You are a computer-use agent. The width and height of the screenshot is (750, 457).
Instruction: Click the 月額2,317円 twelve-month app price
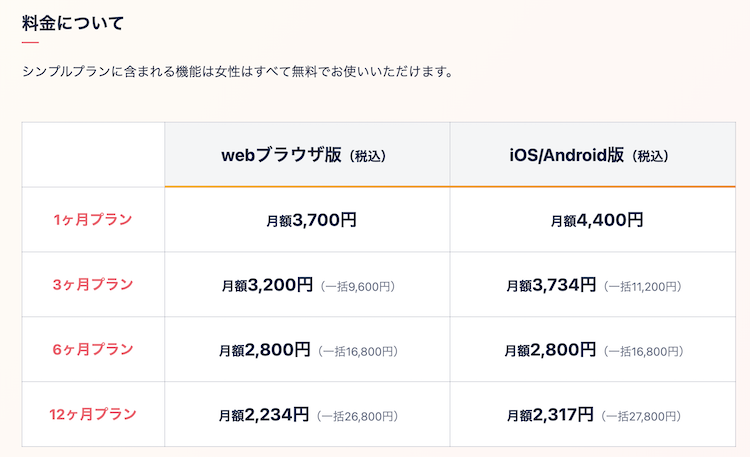pos(550,414)
